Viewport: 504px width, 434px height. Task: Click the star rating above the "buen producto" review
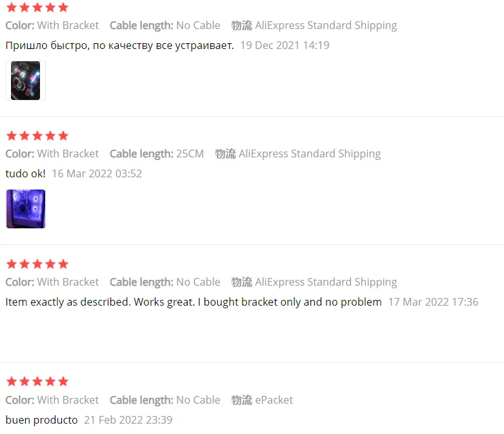(x=37, y=382)
